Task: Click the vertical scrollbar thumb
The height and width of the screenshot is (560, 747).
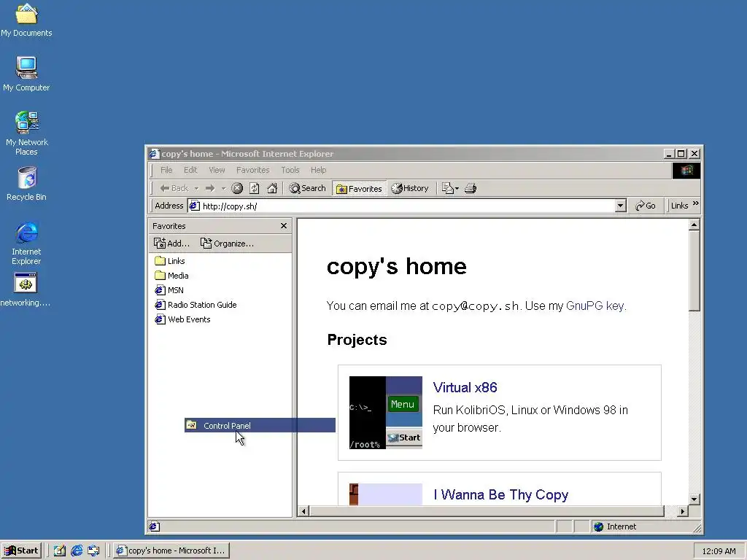Action: [694, 271]
